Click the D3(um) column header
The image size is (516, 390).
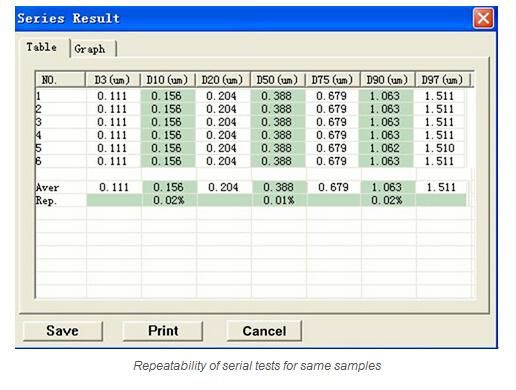pyautogui.click(x=112, y=80)
